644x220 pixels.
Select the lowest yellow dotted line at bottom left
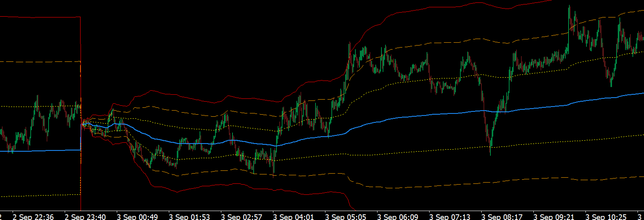click(x=40, y=196)
